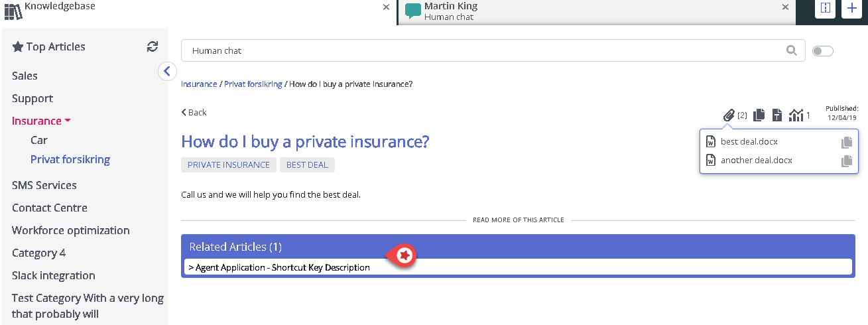
Task: Go back using the Back link
Action: tap(194, 113)
